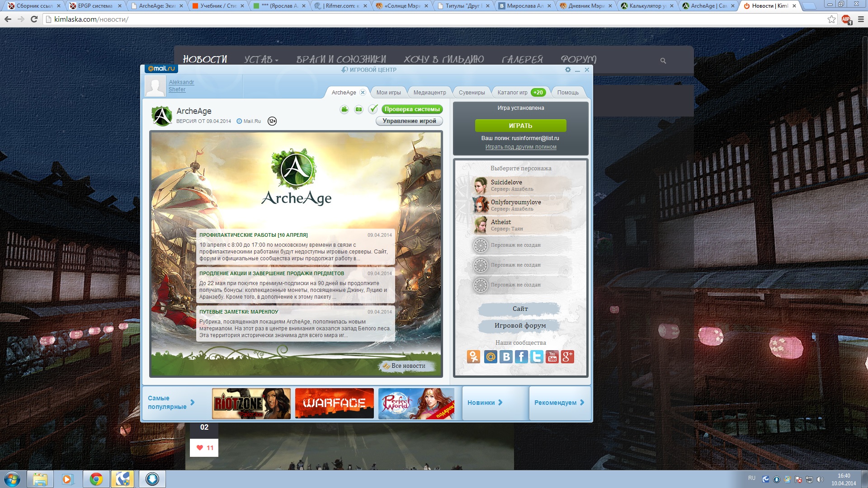Viewport: 868px width, 488px height.
Task: Click the Aleksandr Shefer profile link
Action: click(x=181, y=86)
